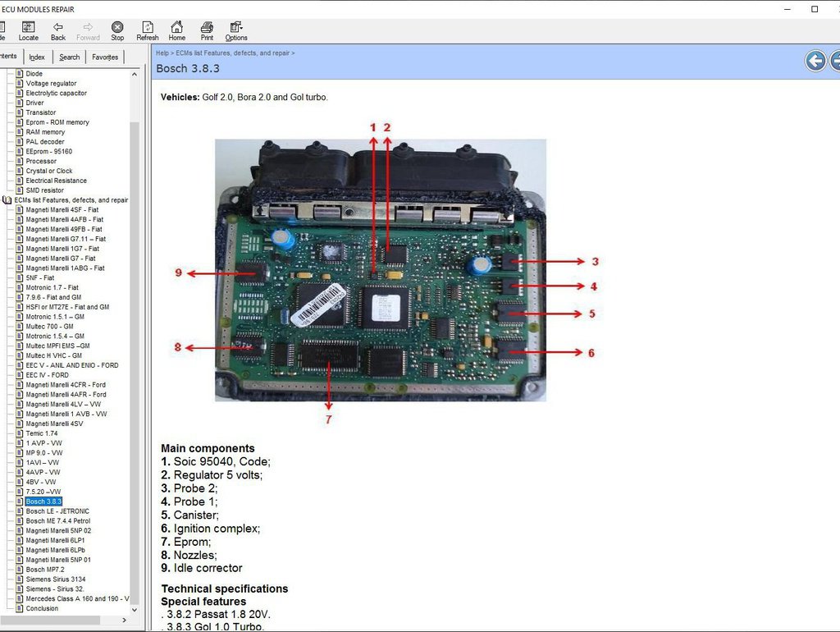Open the Temic 1.74 topic
Viewport: 840px width, 632px height.
pyautogui.click(x=42, y=433)
